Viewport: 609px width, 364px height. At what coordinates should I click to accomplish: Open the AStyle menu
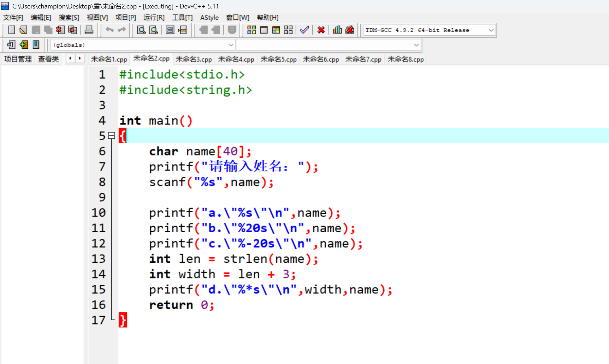[x=209, y=18]
